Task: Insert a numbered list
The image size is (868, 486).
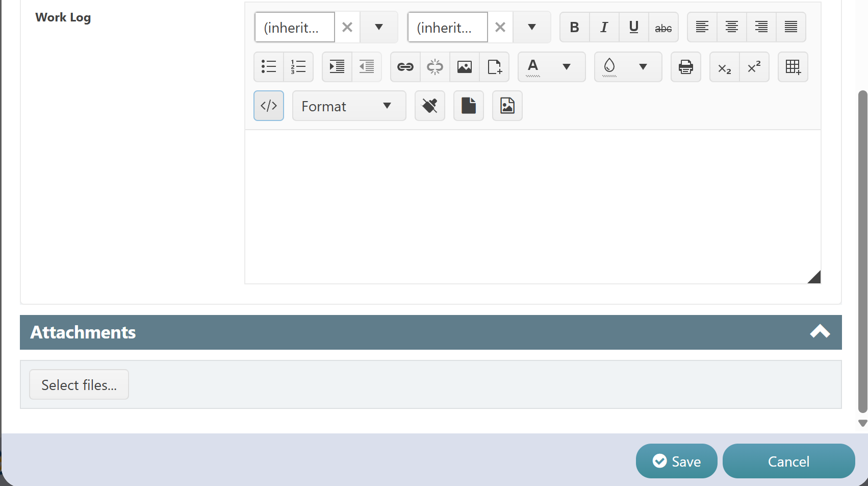Action: [298, 67]
